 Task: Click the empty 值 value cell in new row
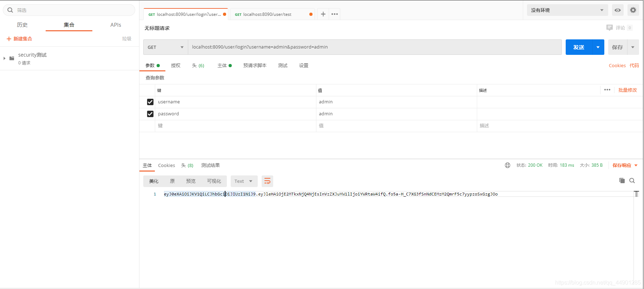396,126
